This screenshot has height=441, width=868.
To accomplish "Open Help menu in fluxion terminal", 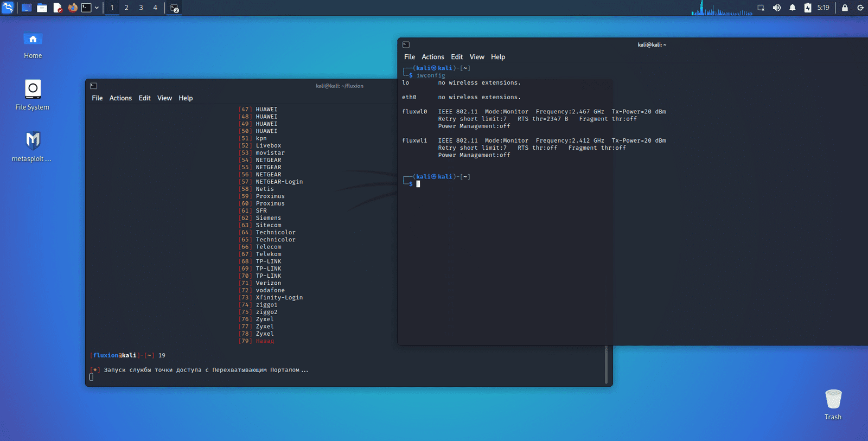I will click(x=186, y=98).
